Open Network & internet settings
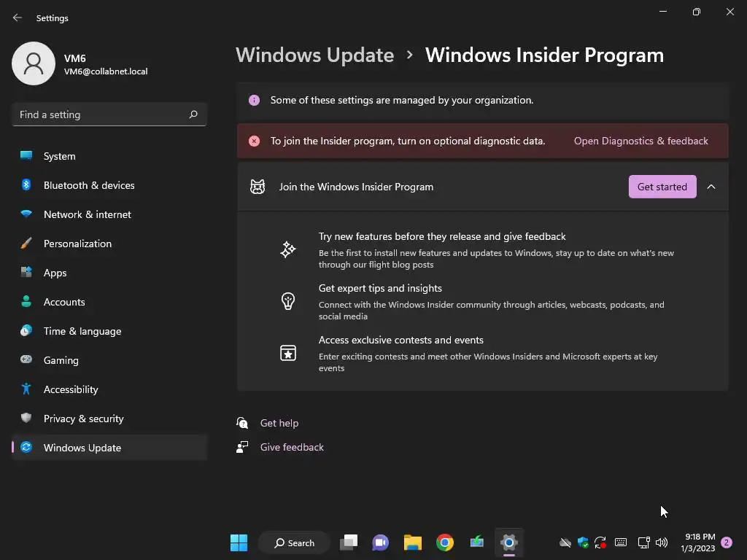The image size is (747, 560). [109, 214]
